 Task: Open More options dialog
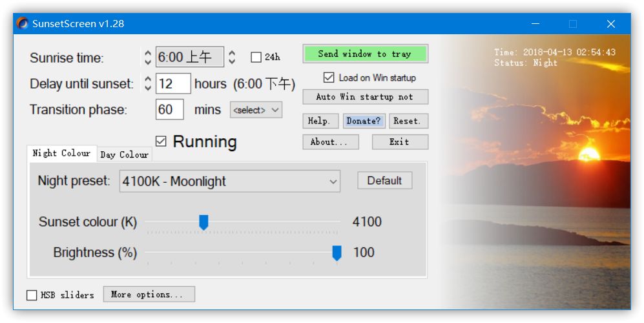(x=149, y=294)
